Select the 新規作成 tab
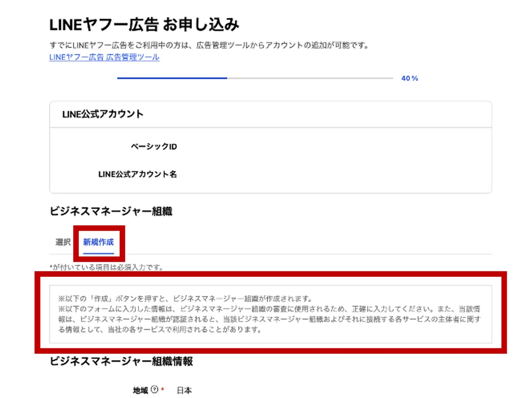 click(98, 242)
